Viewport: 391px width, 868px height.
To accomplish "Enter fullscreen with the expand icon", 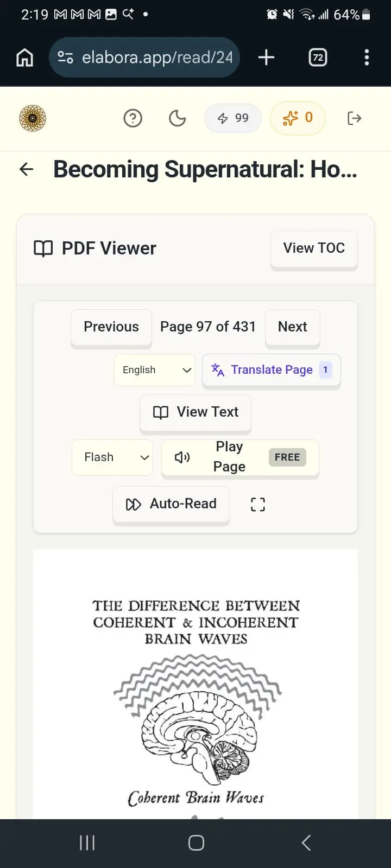I will [258, 505].
